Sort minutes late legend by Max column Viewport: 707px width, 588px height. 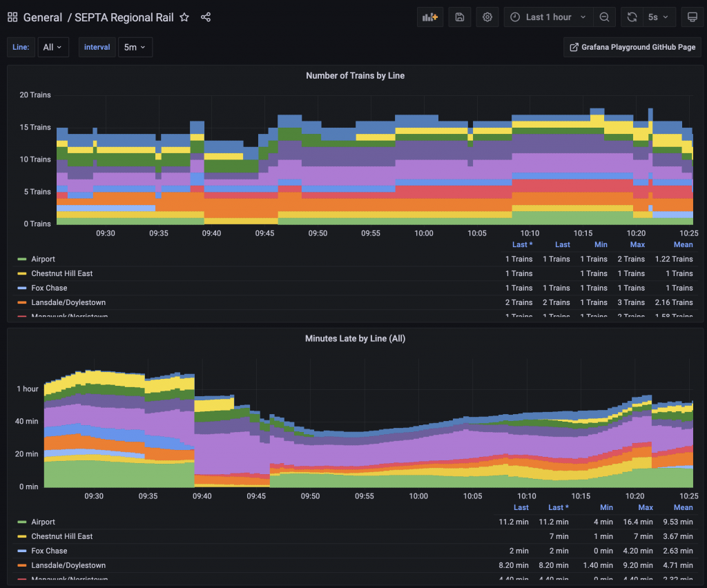click(x=646, y=507)
